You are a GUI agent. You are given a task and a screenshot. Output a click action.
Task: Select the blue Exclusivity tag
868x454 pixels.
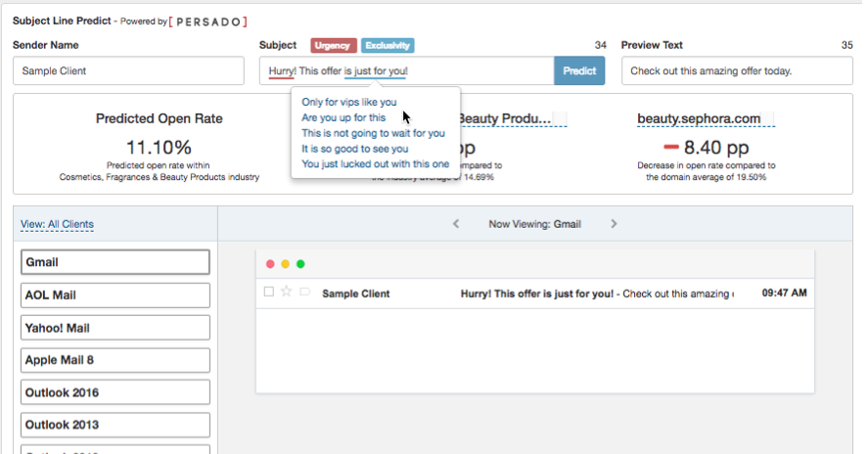tap(388, 45)
